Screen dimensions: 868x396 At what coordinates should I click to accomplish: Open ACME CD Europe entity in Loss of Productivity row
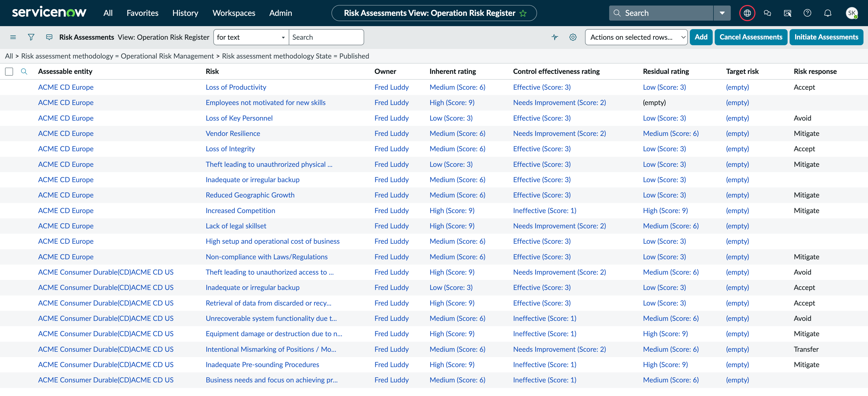[66, 87]
